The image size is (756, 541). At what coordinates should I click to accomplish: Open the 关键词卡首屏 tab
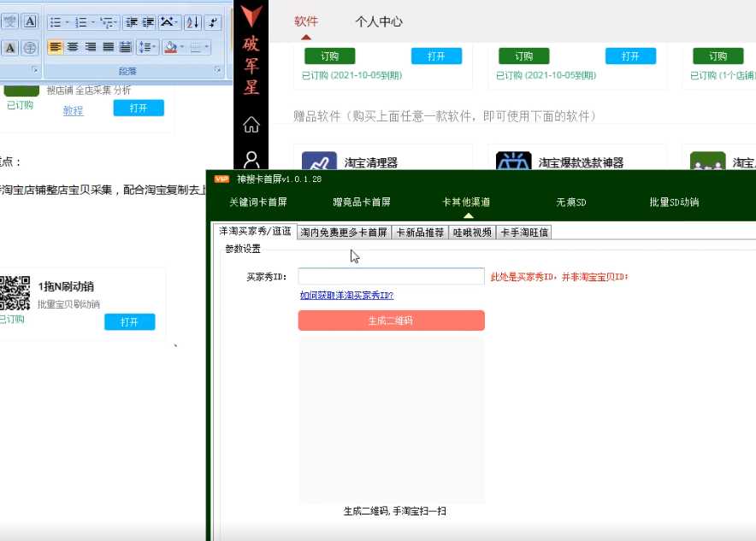point(258,203)
